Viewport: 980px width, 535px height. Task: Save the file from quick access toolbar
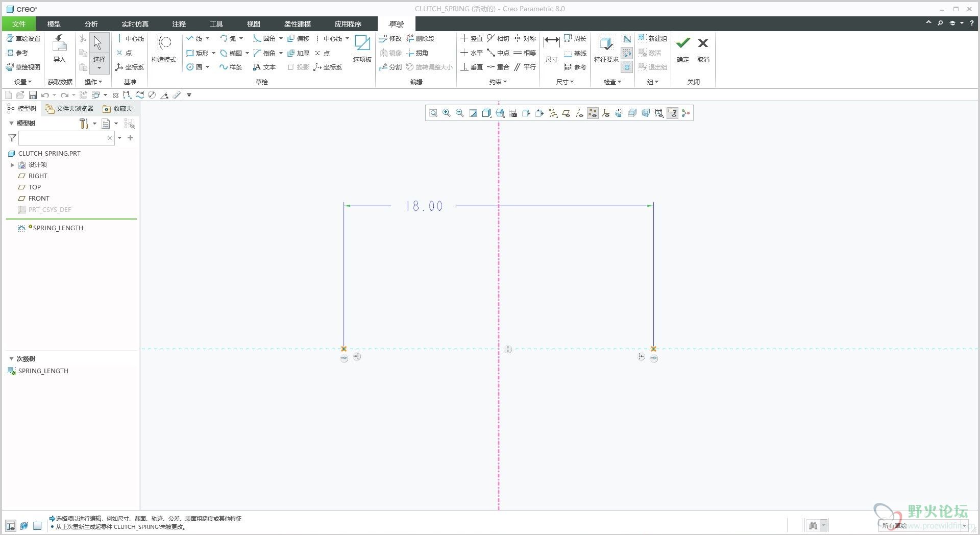(x=33, y=95)
